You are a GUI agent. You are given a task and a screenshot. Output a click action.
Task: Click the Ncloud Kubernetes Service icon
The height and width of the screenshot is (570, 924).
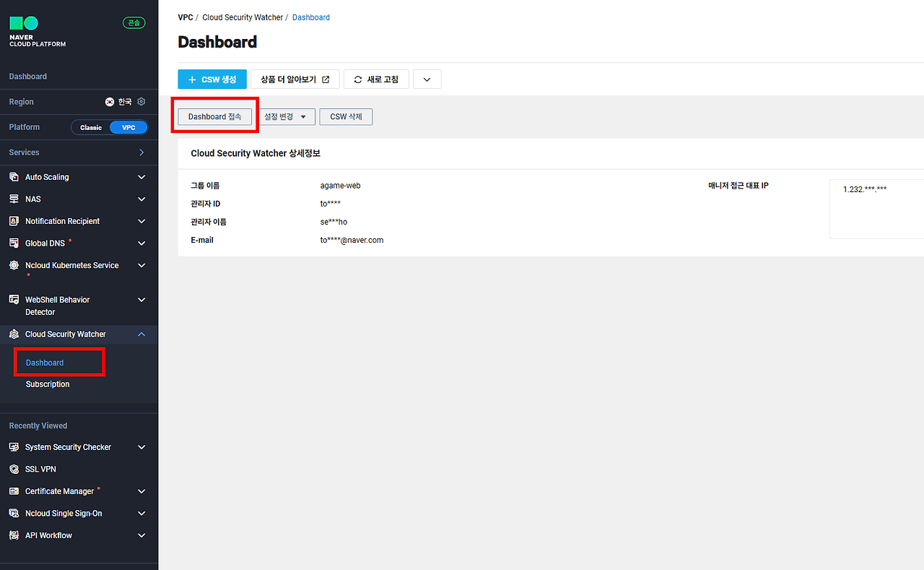14,265
